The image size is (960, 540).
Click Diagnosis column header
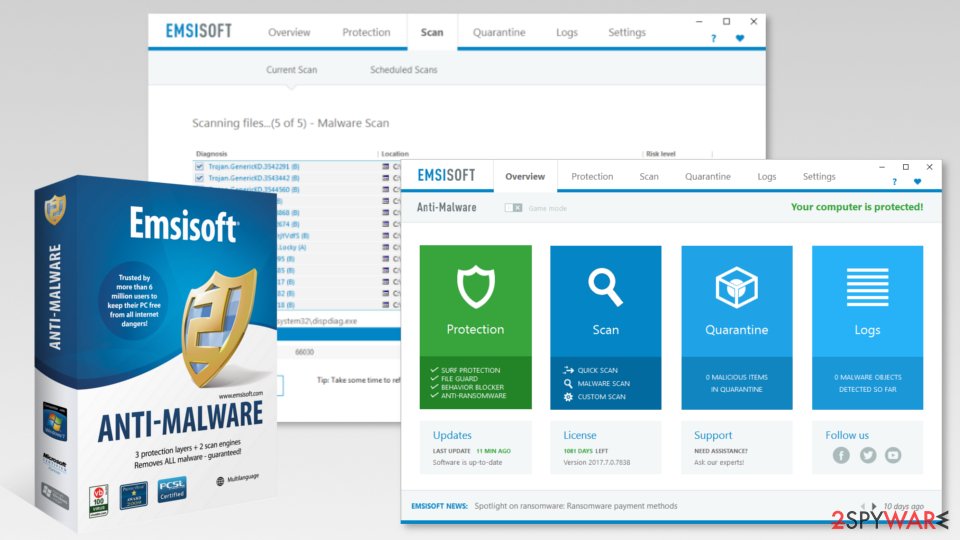click(x=211, y=154)
